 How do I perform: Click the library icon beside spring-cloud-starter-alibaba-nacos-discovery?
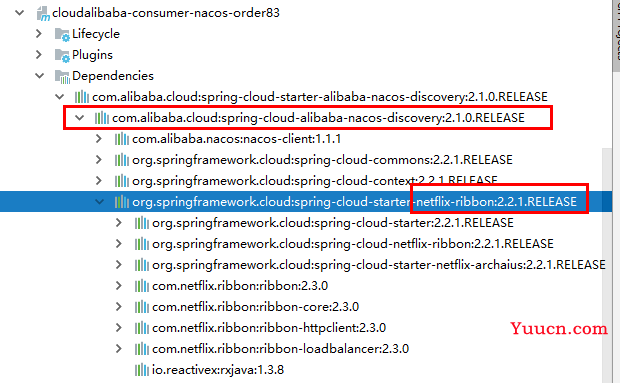[82, 97]
